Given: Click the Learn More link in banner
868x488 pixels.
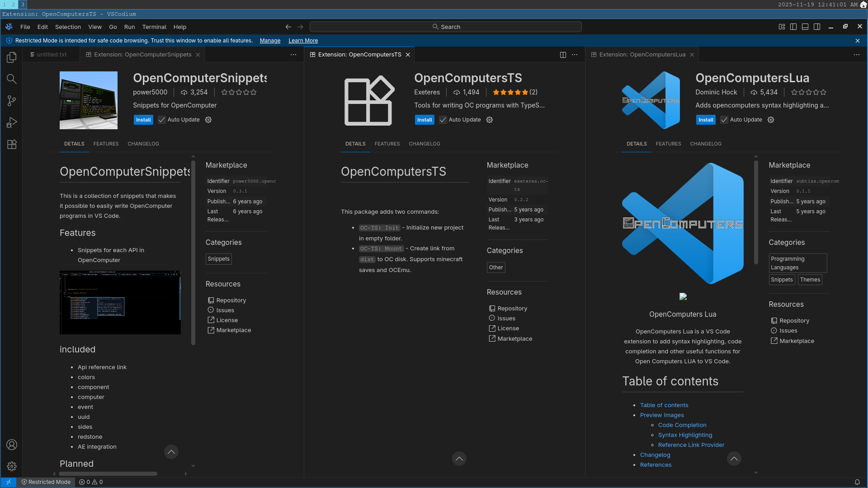Looking at the screenshot, I should (x=303, y=41).
